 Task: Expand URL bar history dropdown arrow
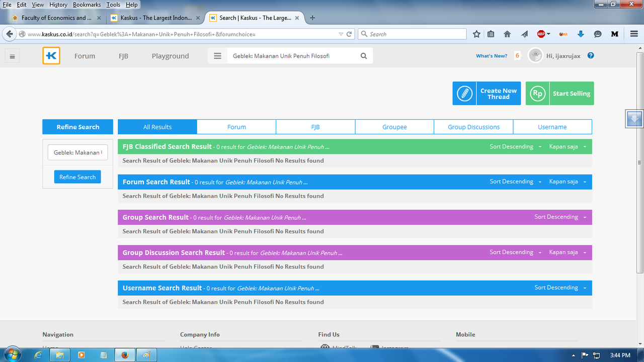341,34
